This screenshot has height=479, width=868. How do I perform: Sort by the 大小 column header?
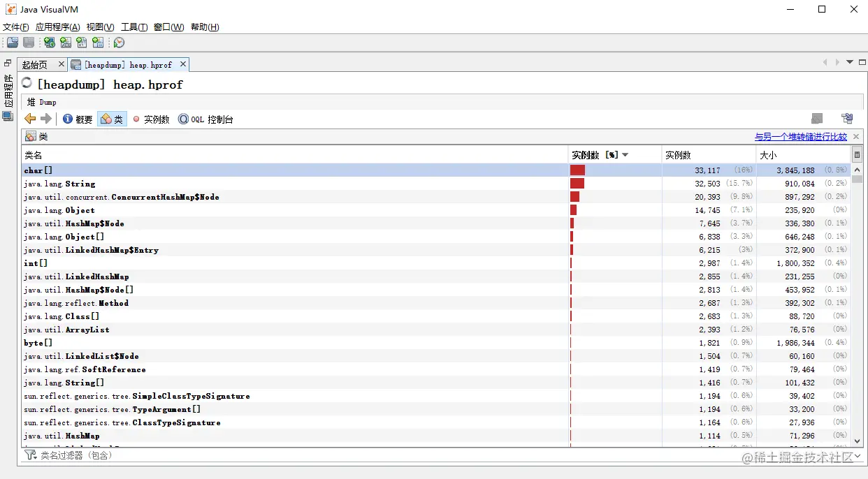(x=804, y=155)
